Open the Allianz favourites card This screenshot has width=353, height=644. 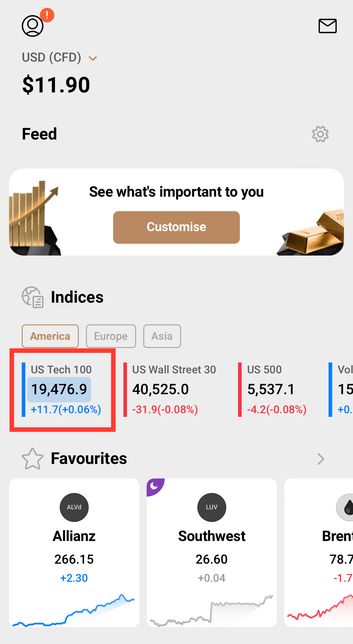(74, 552)
